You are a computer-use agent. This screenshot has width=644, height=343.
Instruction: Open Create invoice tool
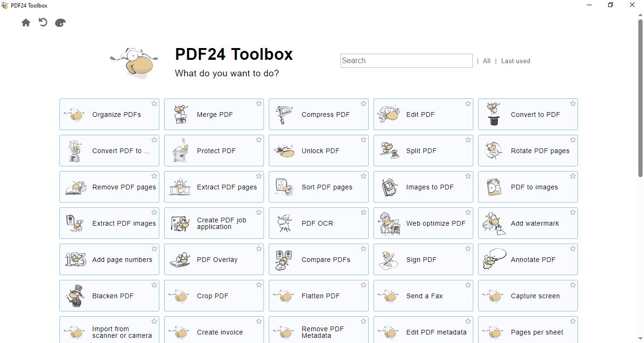click(214, 330)
